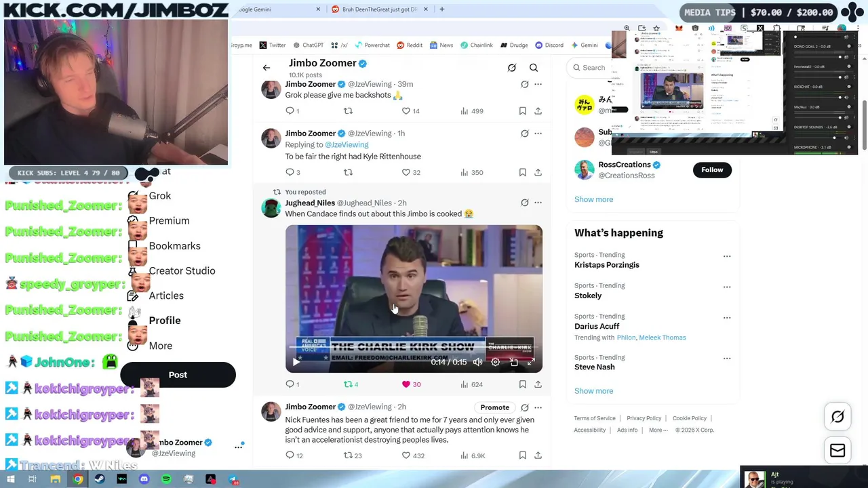Click the Post button in the sidebar

(178, 375)
